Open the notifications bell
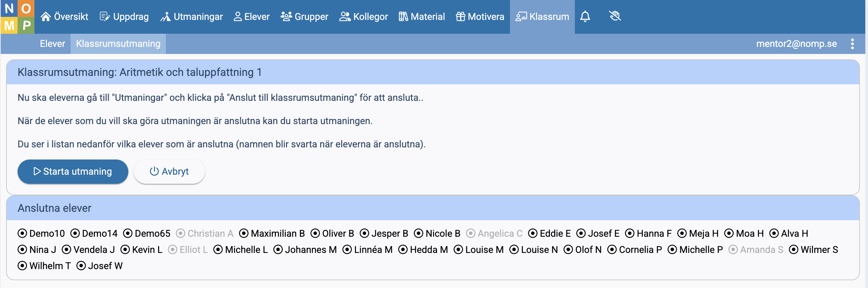The height and width of the screenshot is (288, 868). 585,17
